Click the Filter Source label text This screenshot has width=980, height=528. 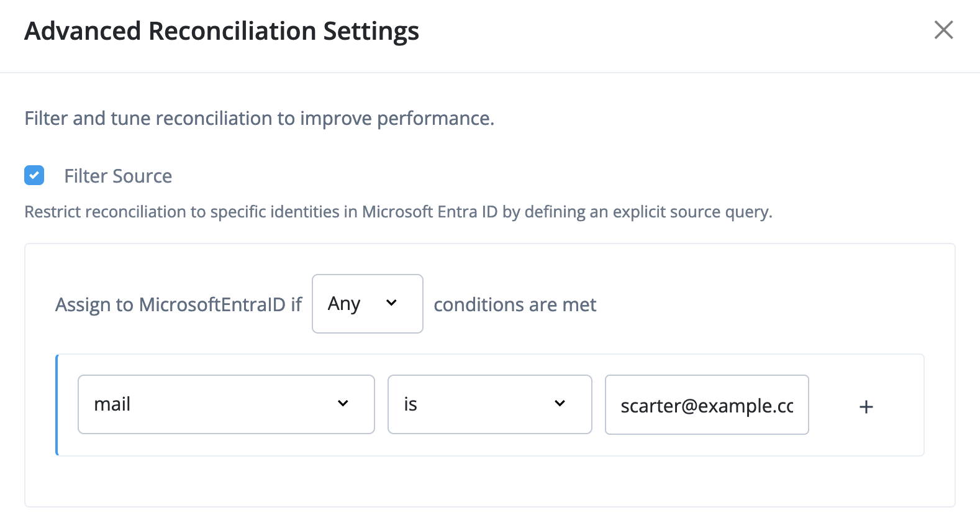click(118, 176)
